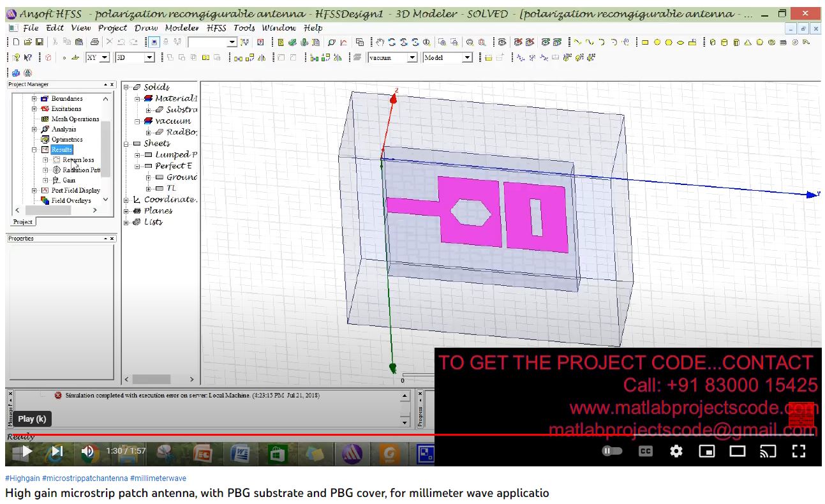Open the XY drawing plane dropdown
This screenshot has width=825, height=504.
pos(105,57)
